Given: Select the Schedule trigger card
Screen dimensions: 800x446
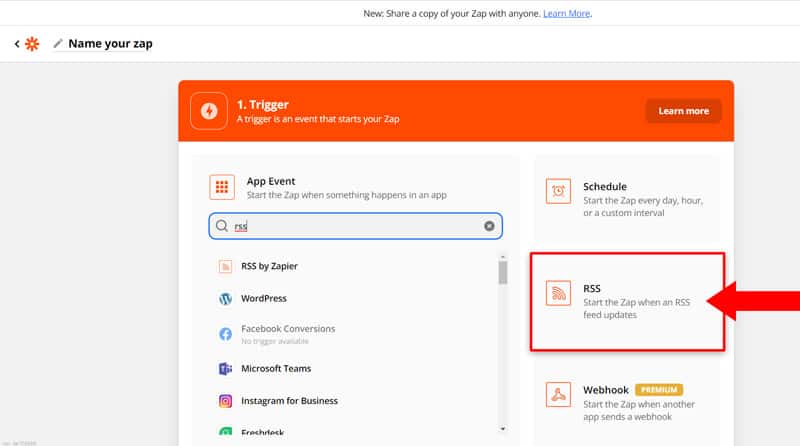Looking at the screenshot, I should (627, 199).
